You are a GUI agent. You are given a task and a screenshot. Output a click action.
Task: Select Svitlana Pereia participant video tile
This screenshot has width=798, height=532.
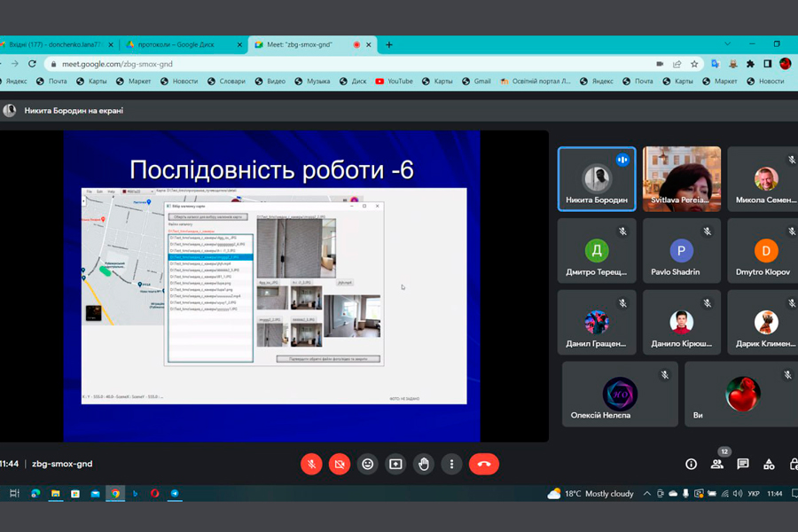[x=681, y=179]
